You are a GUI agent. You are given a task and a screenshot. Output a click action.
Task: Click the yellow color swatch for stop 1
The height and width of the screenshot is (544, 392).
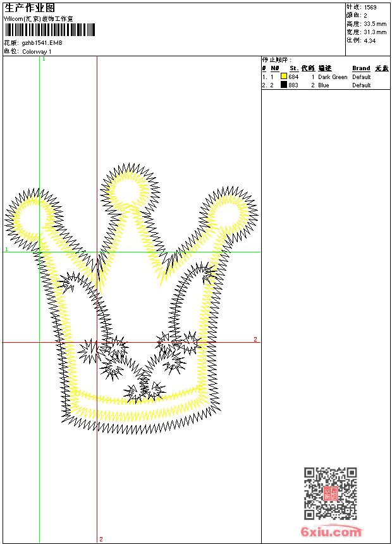point(284,77)
